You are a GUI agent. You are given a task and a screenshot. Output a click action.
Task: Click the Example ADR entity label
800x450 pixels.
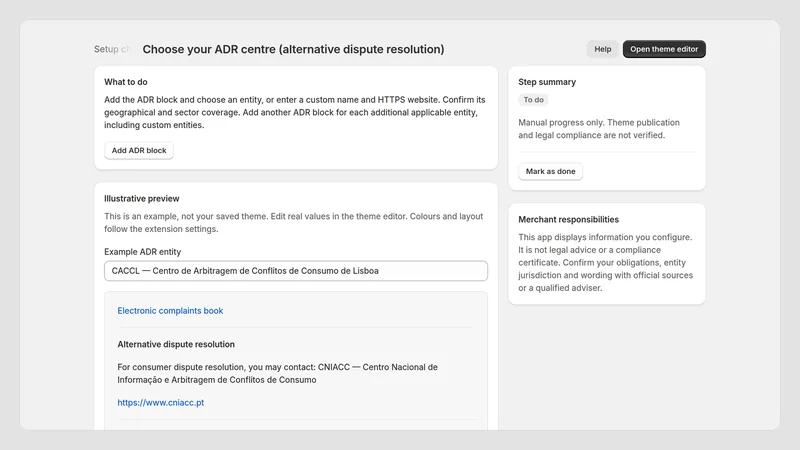[x=142, y=252]
